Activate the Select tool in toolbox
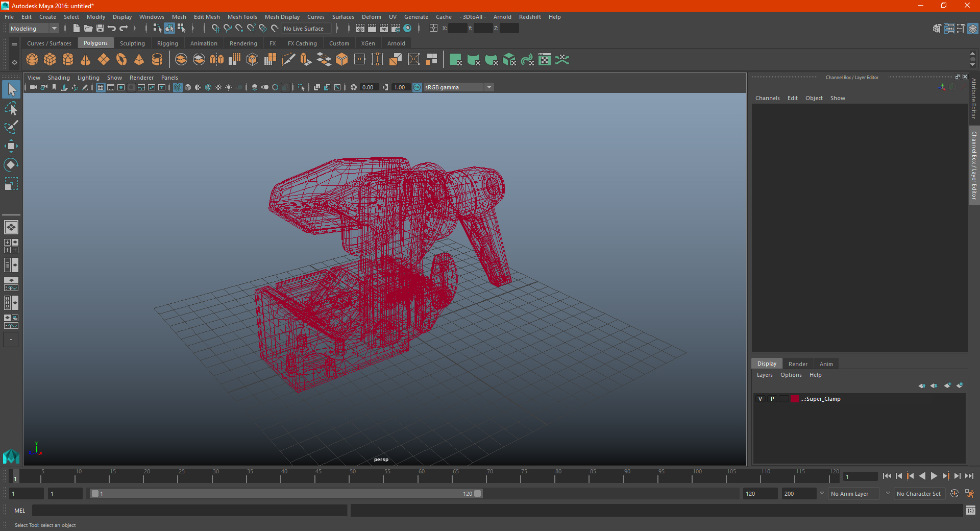The height and width of the screenshot is (531, 980). tap(11, 90)
